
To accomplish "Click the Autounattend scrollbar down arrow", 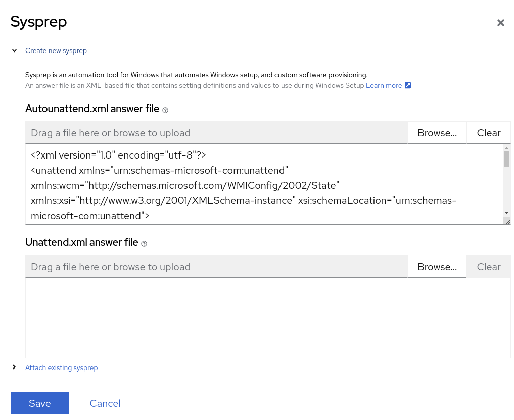I will point(506,213).
